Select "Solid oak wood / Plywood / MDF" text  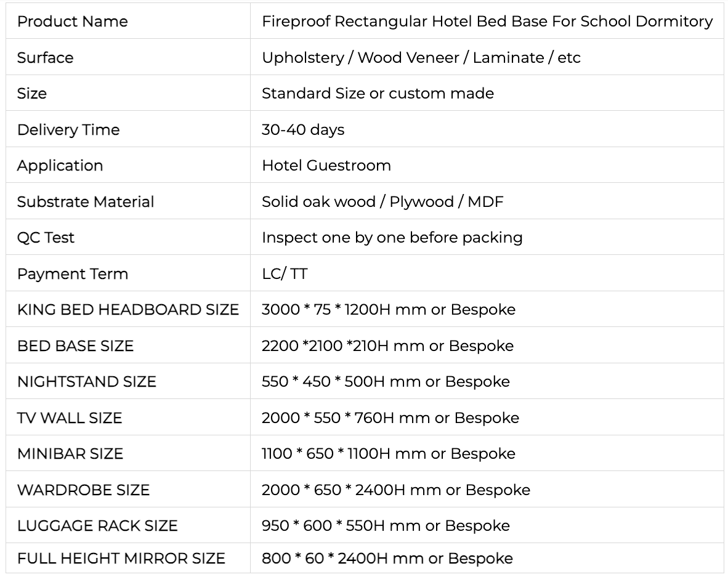click(382, 202)
